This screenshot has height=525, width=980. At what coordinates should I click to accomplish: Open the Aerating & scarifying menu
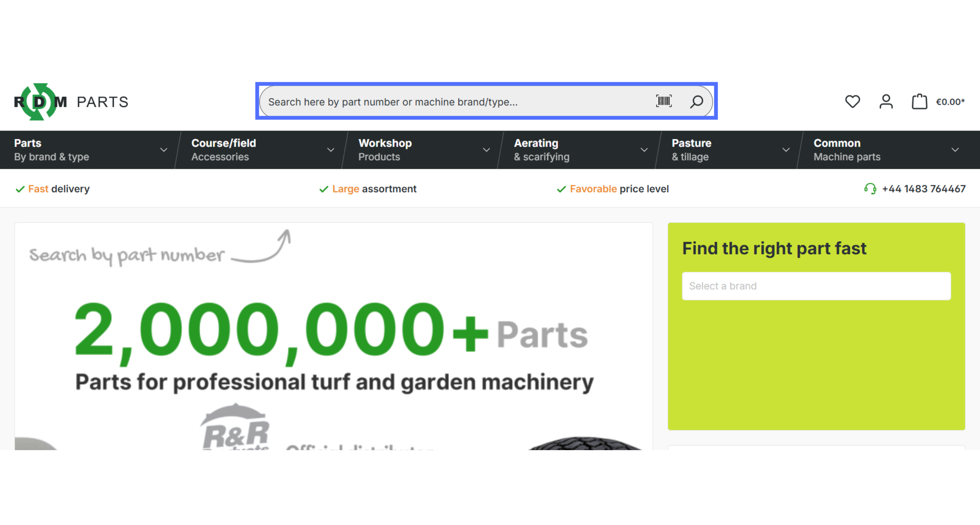pos(541,150)
